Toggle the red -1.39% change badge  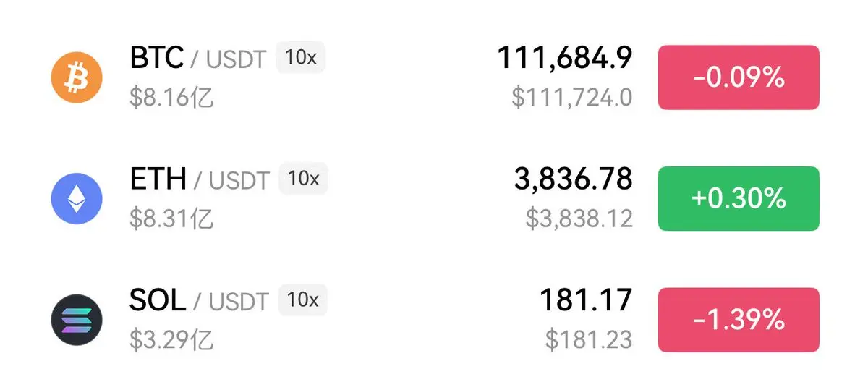[x=739, y=319]
